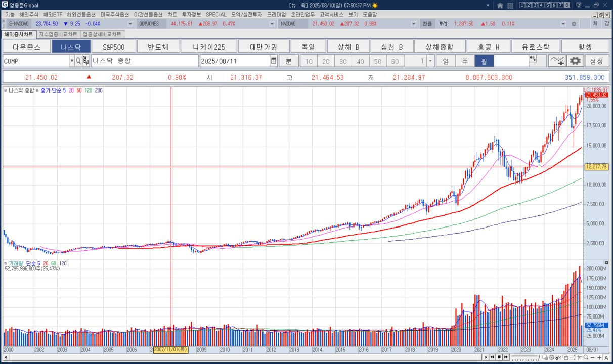Open the 해외선물옵션 menu
The width and height of the screenshot is (613, 364).
[81, 15]
